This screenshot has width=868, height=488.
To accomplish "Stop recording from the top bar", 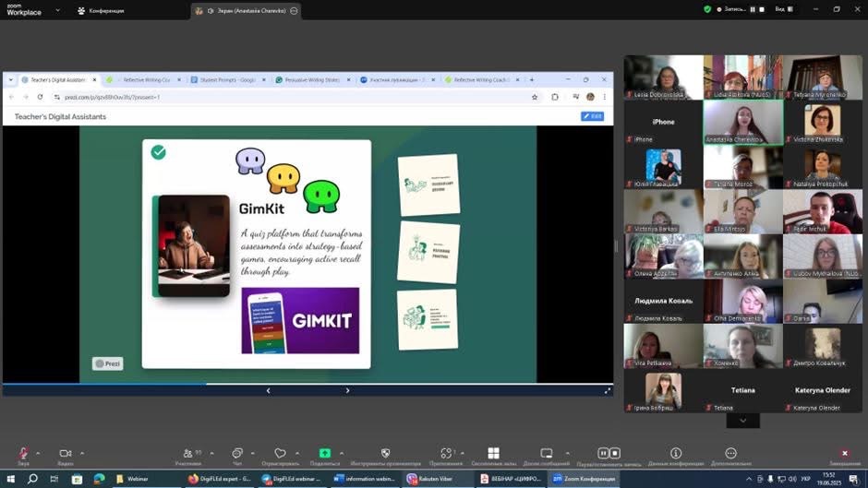I will [762, 9].
